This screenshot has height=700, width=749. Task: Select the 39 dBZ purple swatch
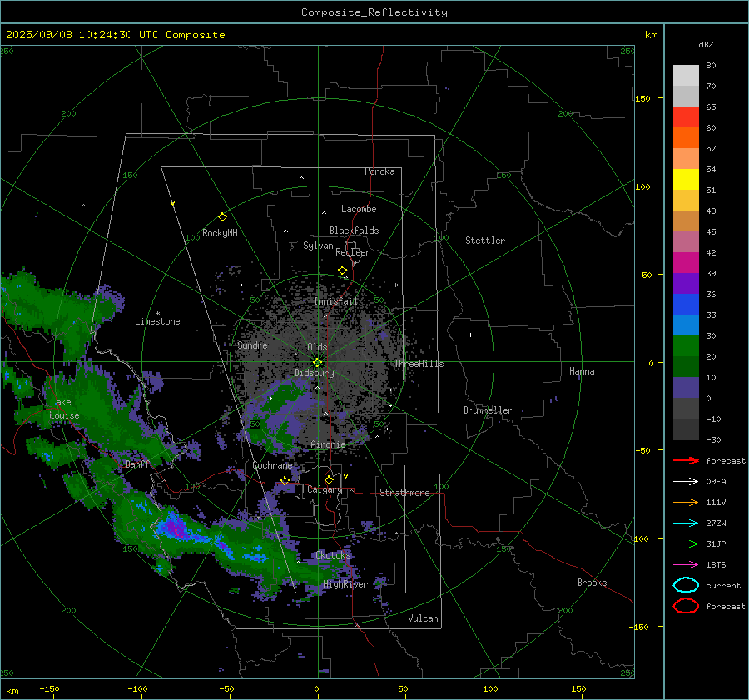(x=686, y=283)
